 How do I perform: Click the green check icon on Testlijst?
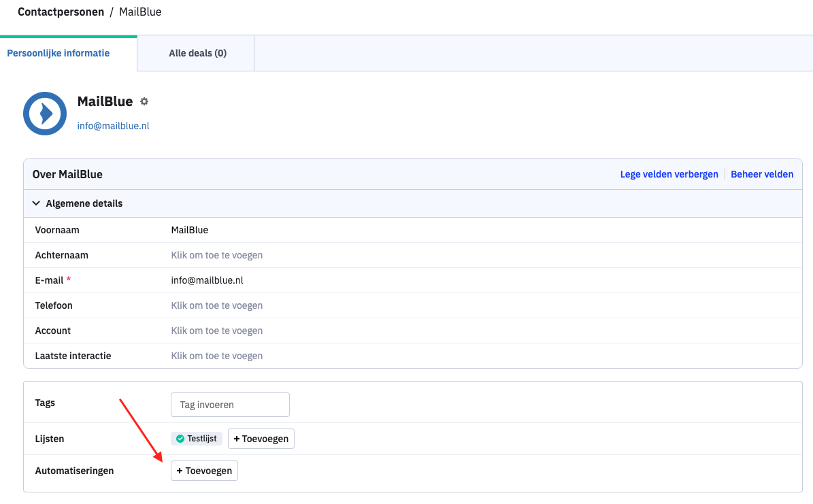[180, 439]
